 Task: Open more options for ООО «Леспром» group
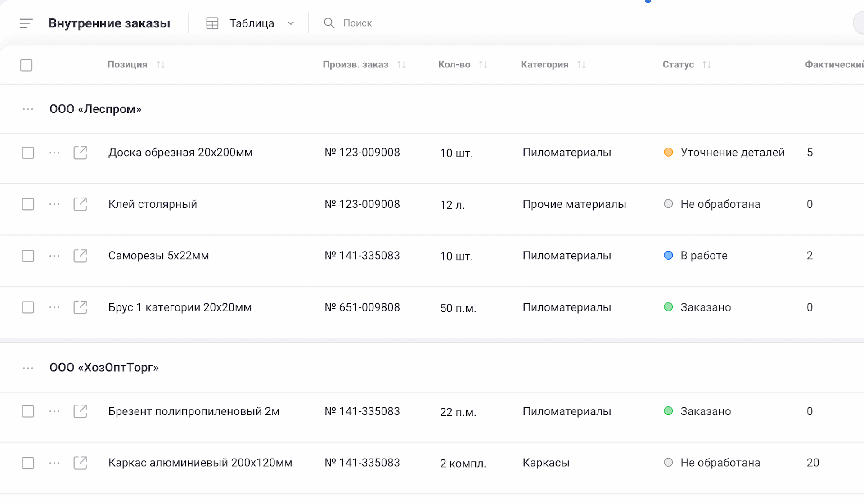coord(28,109)
